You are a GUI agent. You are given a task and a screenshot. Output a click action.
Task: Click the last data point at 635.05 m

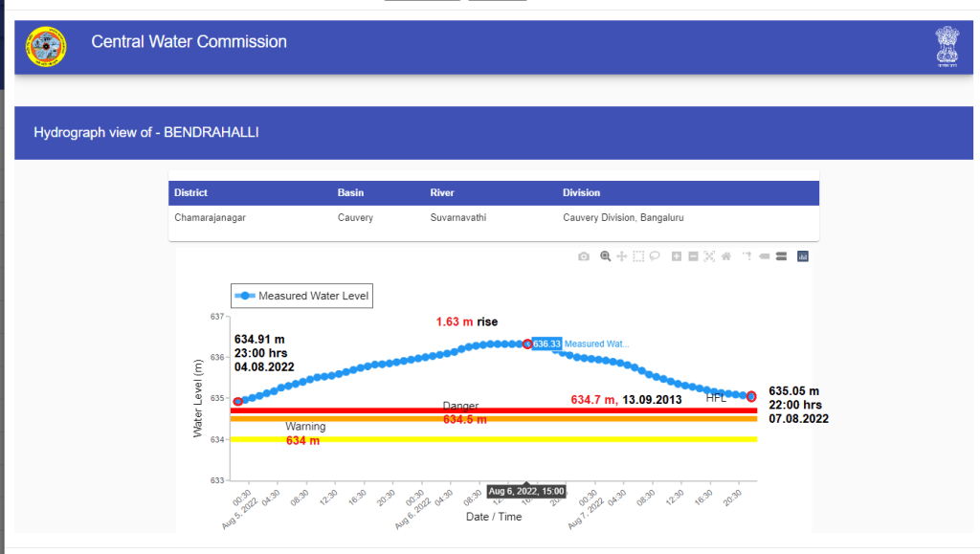[751, 396]
